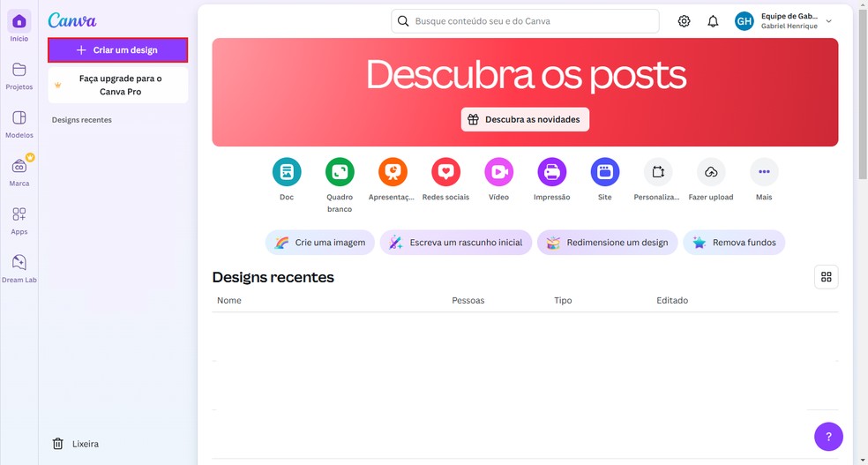Select Escreva um rascunho inicial chip
Image resolution: width=868 pixels, height=465 pixels.
(x=455, y=243)
